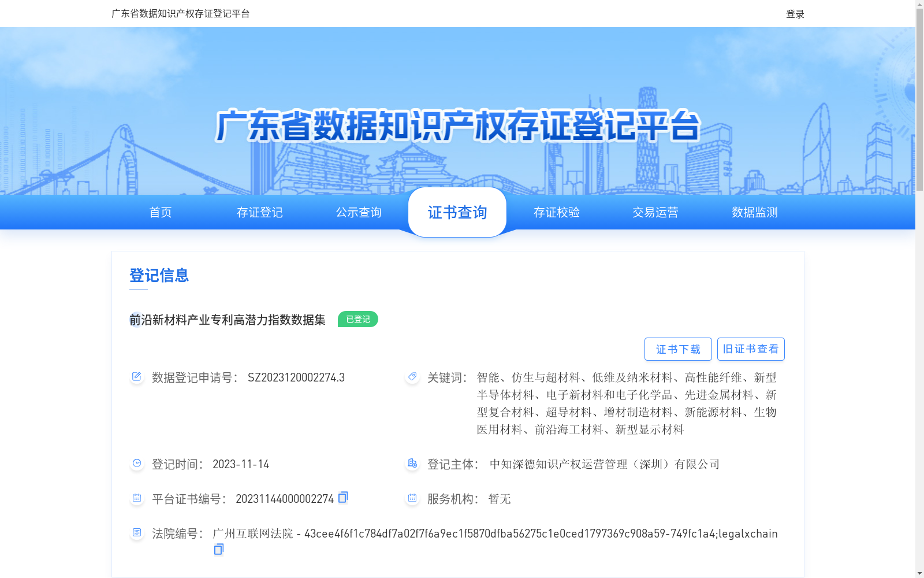Click the 登记信息 section heading

pyautogui.click(x=159, y=275)
